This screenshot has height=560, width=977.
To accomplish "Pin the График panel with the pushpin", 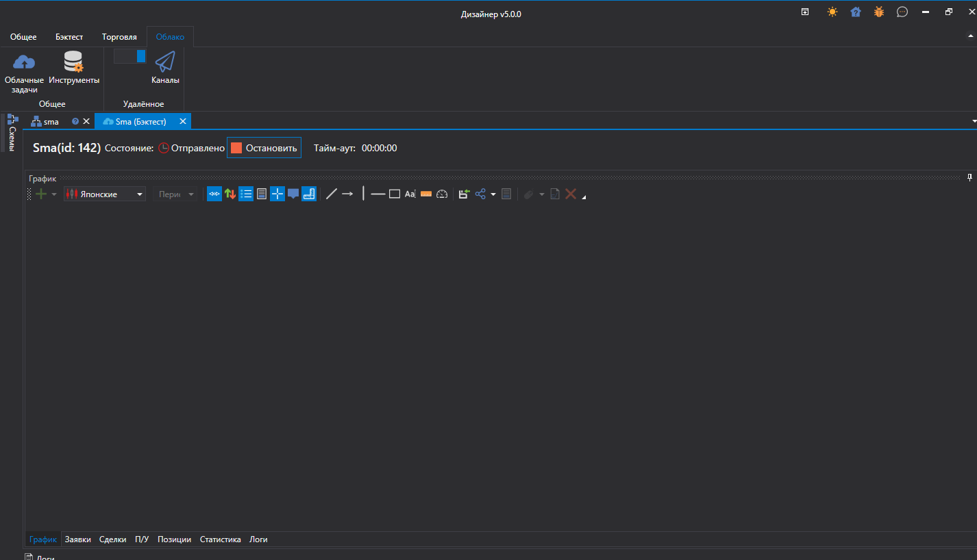I will pos(969,178).
